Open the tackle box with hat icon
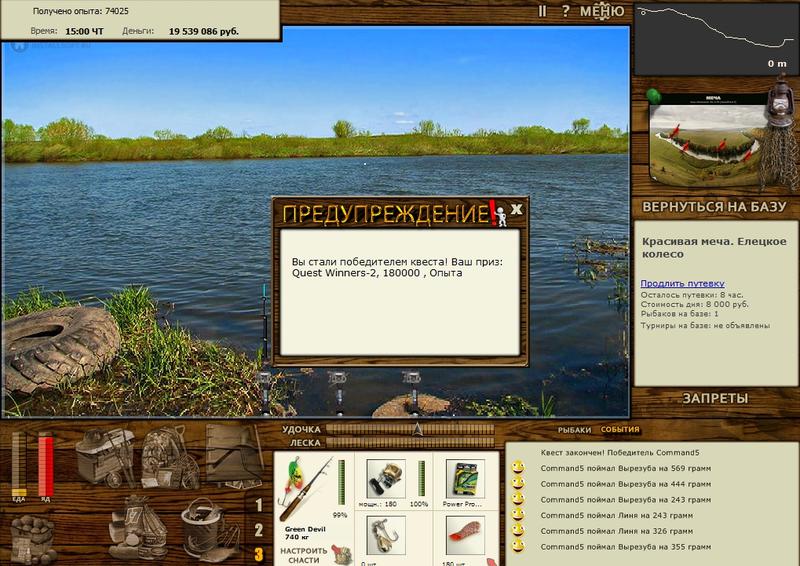Image resolution: width=800 pixels, height=566 pixels. 105,457
